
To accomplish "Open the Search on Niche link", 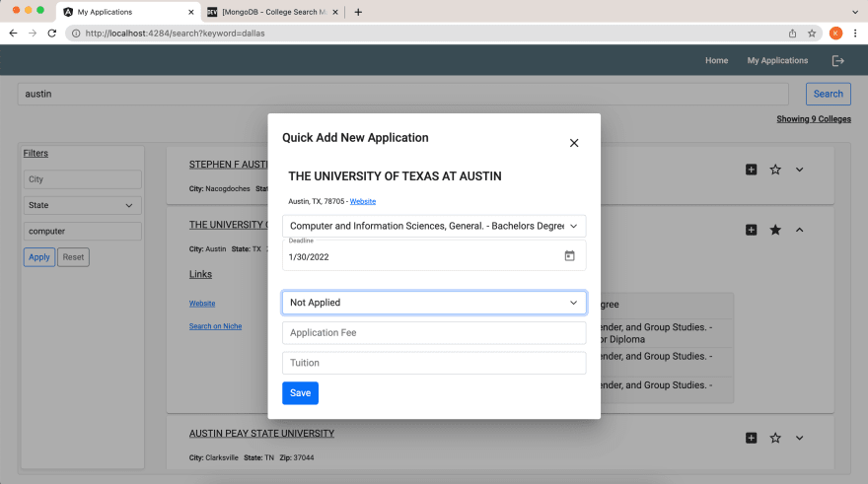I will click(215, 326).
